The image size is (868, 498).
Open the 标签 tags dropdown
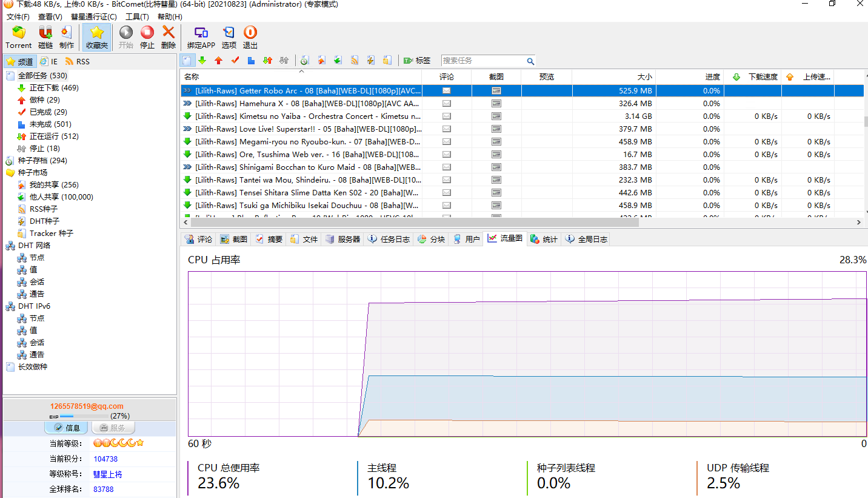(x=417, y=61)
